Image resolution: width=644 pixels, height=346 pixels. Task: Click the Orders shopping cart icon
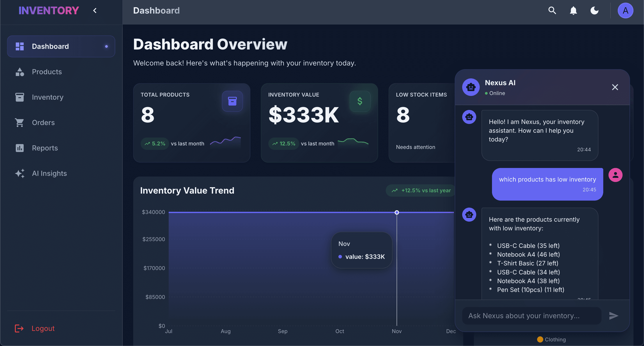(20, 122)
